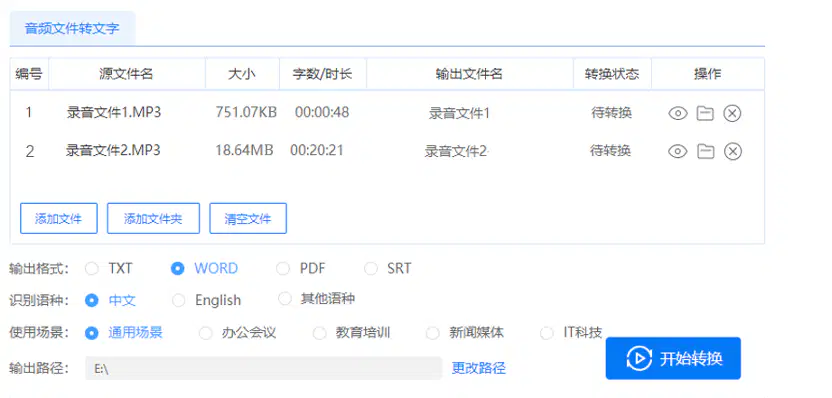
Task: Click the 添加文件 button
Action: point(58,218)
